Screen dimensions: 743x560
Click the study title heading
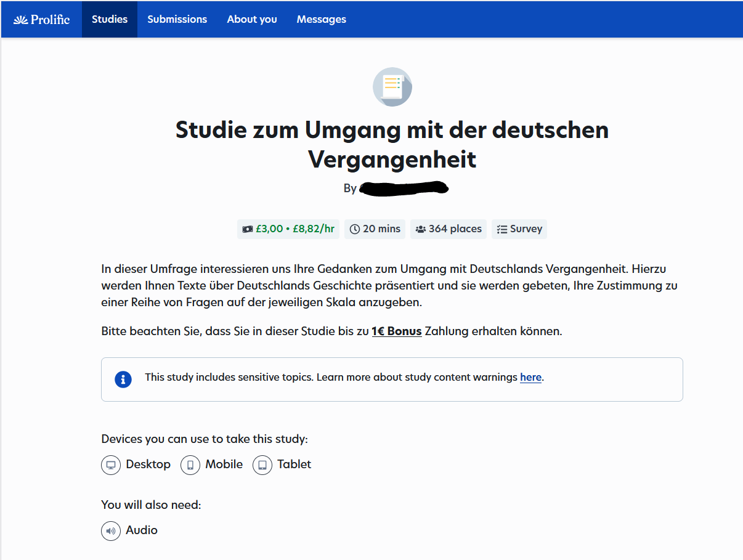[x=392, y=145]
